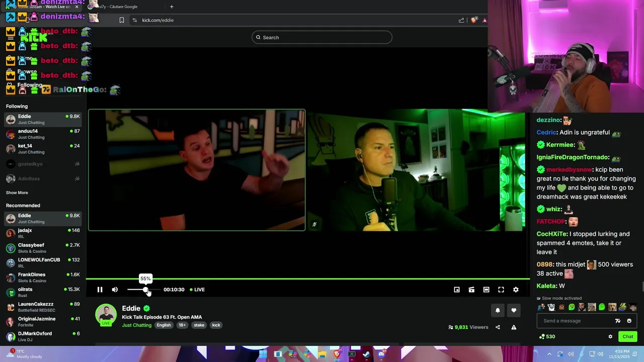The image size is (644, 362).
Task: Open offline goatedkyo channel
Action: pyautogui.click(x=43, y=164)
